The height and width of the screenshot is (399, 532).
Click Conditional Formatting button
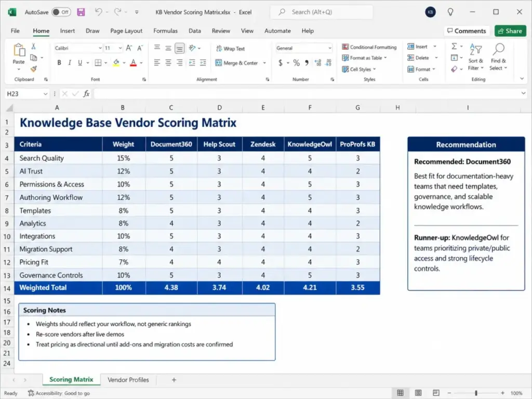tap(369, 47)
